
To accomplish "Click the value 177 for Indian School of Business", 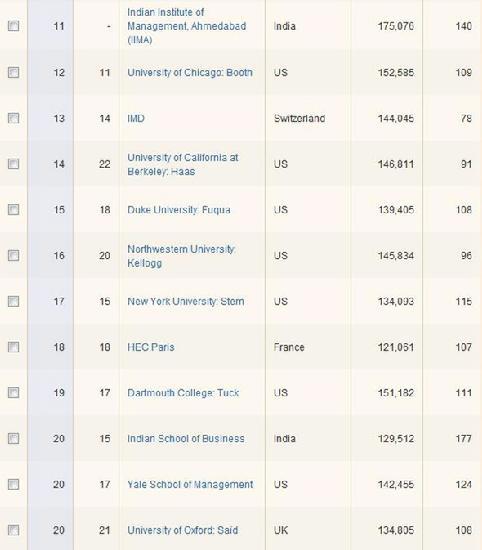I will 463,439.
